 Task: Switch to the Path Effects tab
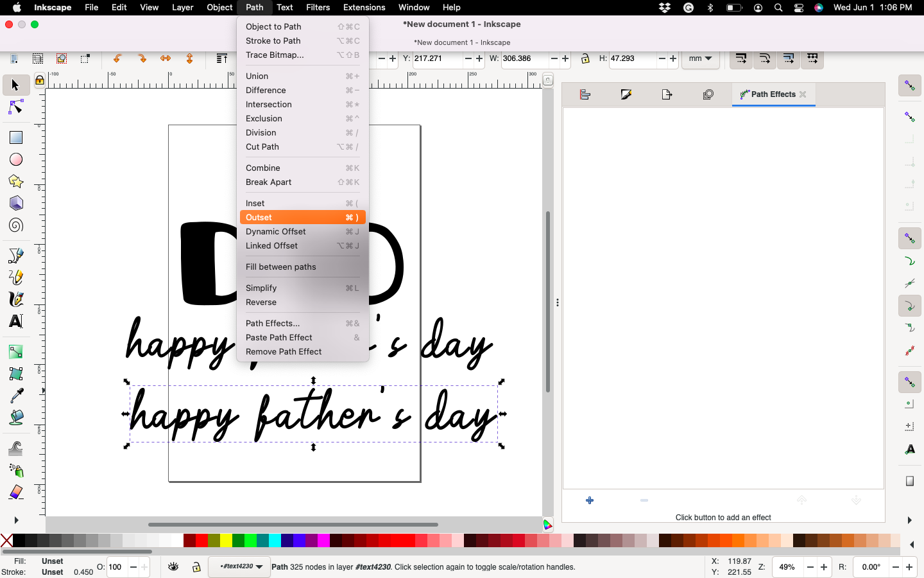click(x=773, y=94)
